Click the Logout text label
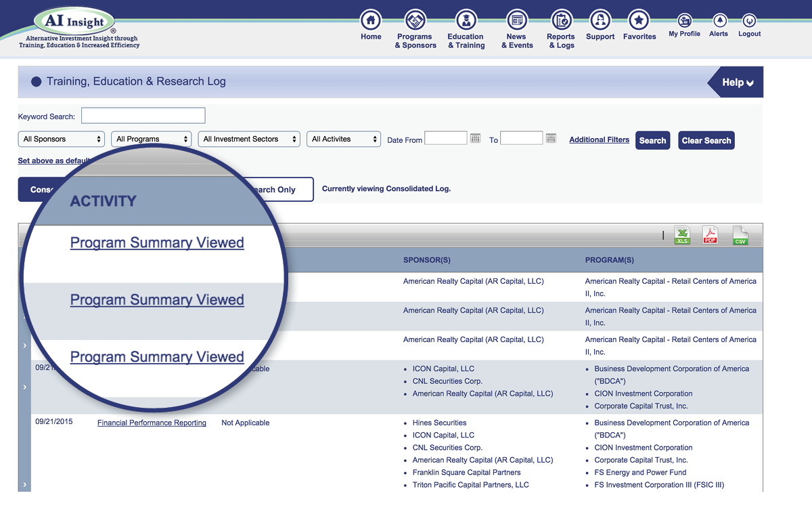 (750, 34)
